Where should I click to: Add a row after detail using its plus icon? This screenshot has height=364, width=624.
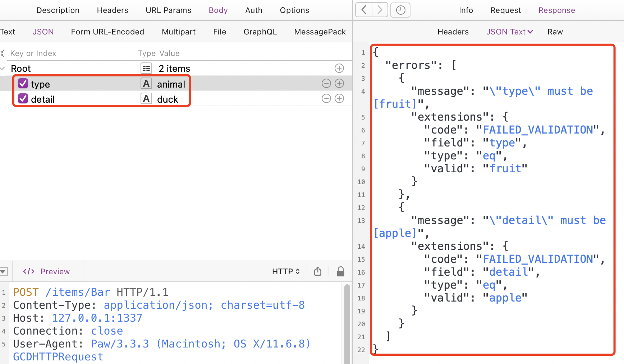[x=339, y=98]
